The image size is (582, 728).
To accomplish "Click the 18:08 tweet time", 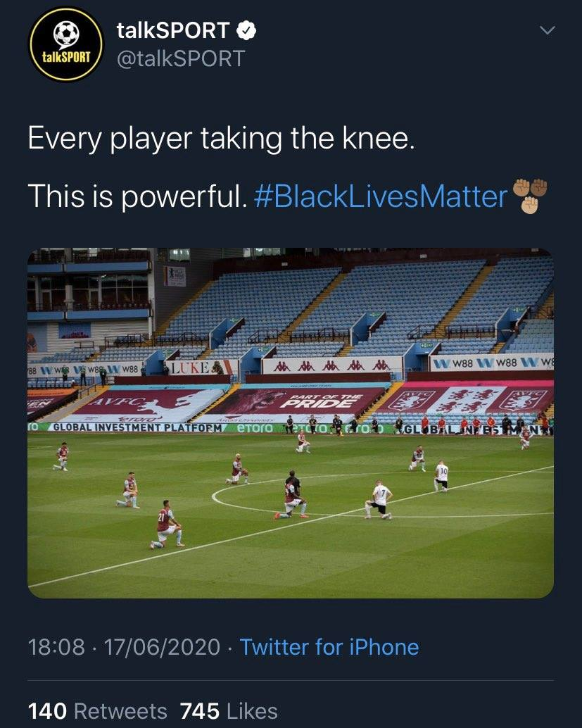I will [x=56, y=647].
